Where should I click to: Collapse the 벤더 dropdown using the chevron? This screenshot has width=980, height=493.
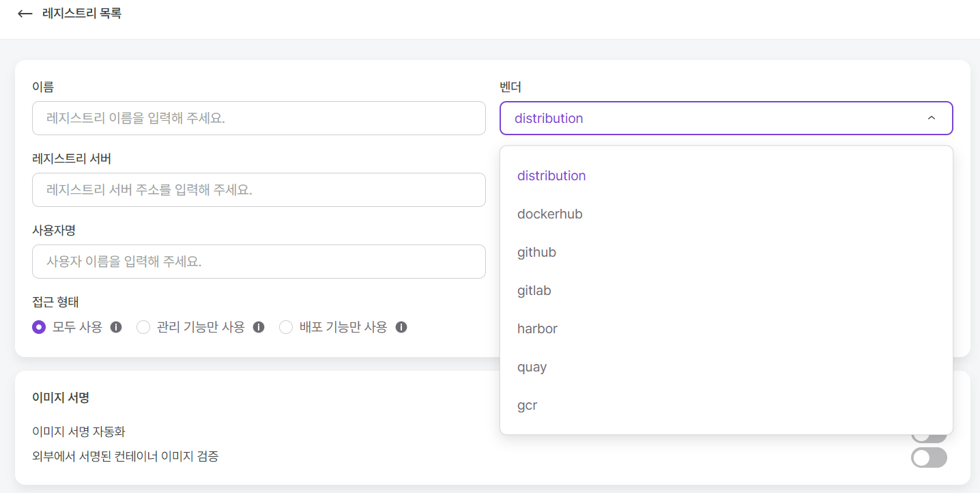pyautogui.click(x=932, y=118)
